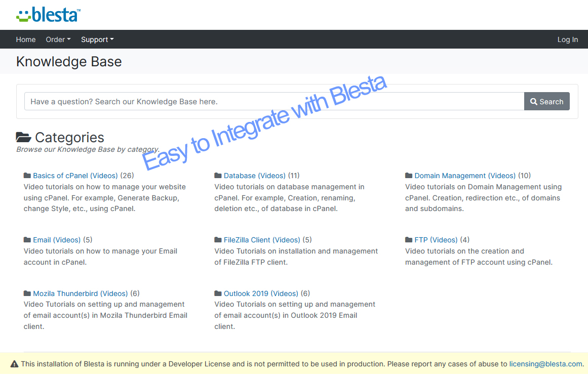The height and width of the screenshot is (377, 588).
Task: Click folder icon next to Domain Management
Action: tap(409, 176)
